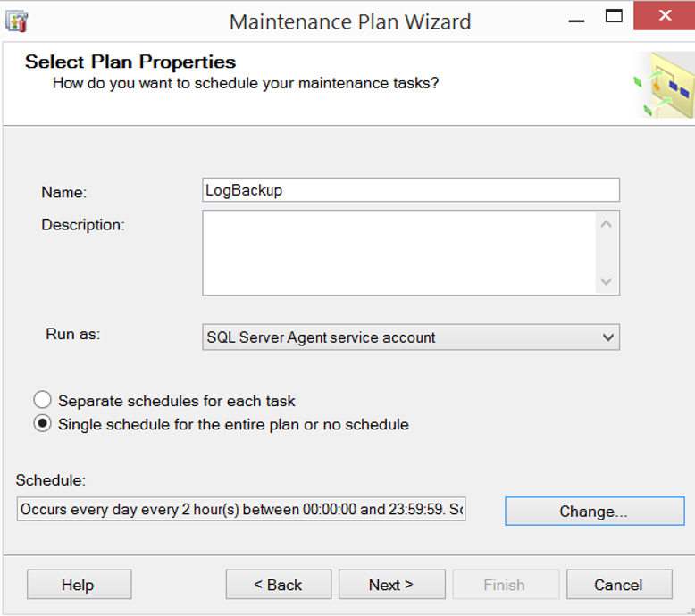Viewport: 695px width, 616px height.
Task: Go to the Next > wizard page
Action: click(392, 585)
